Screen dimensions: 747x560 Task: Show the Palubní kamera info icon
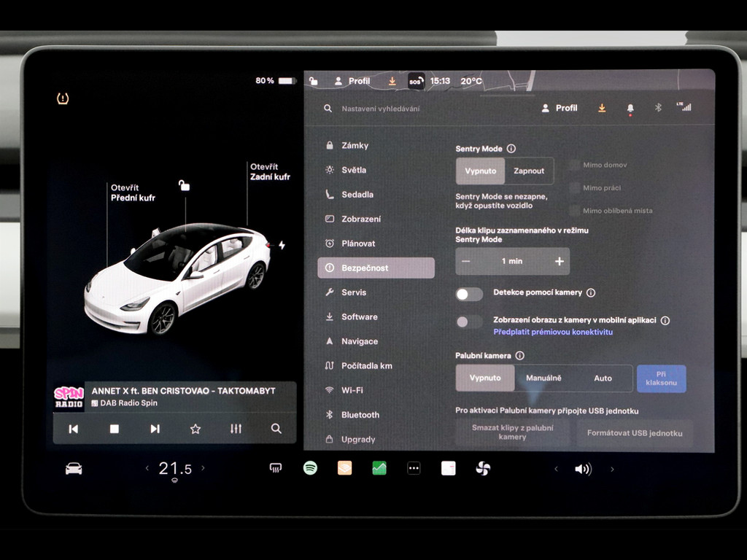click(x=519, y=356)
